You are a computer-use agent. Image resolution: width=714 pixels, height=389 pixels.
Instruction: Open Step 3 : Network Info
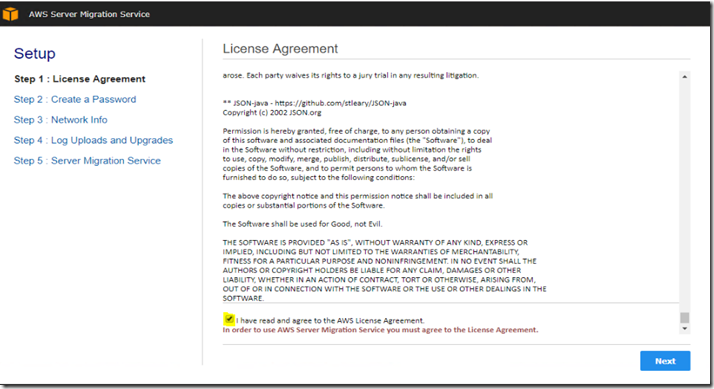coord(61,120)
